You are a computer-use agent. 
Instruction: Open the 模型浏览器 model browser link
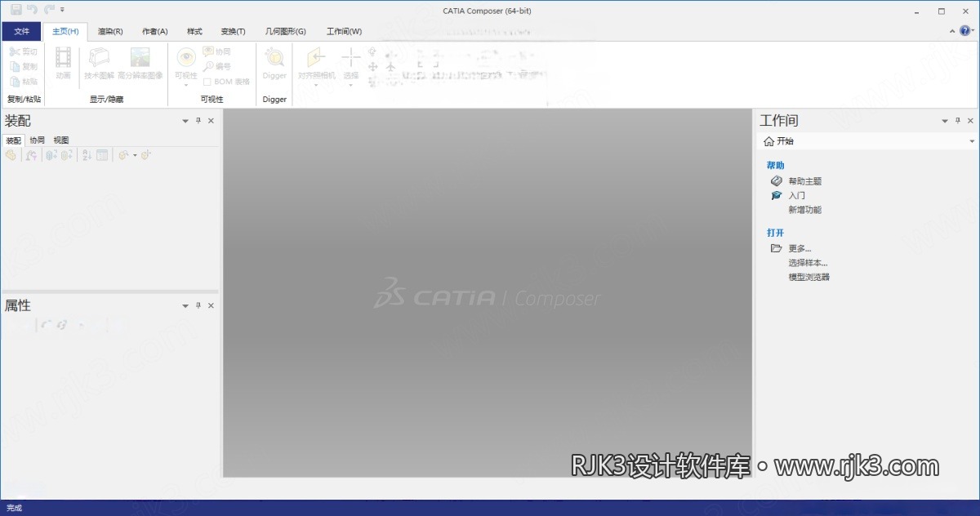(808, 277)
